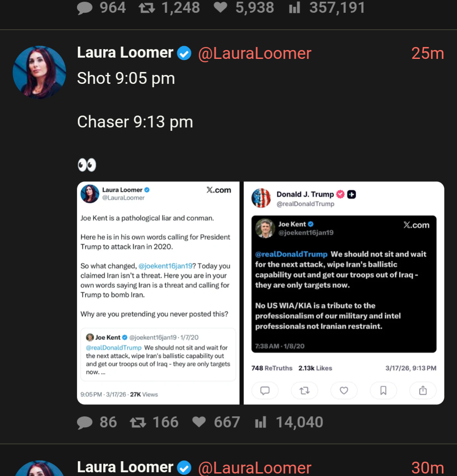The width and height of the screenshot is (457, 476).
Task: Open the @LauraLoomer handle on the 30m post
Action: [x=255, y=468]
